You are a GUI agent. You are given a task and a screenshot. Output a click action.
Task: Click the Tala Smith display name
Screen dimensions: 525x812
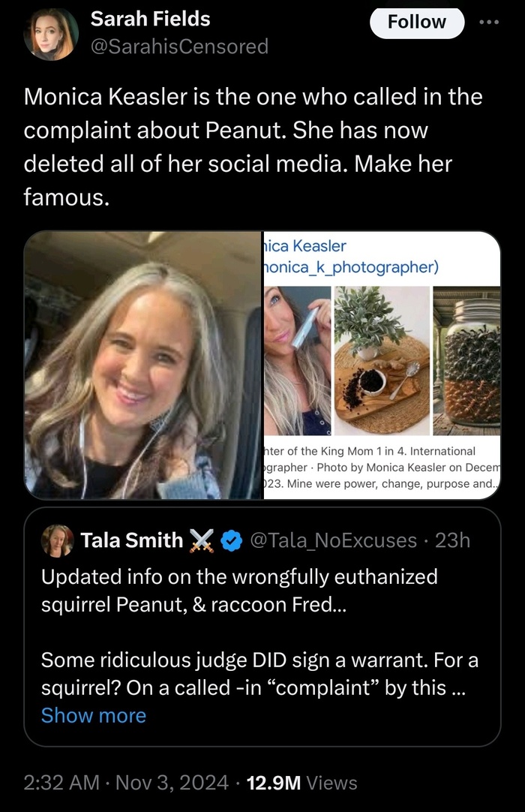click(x=131, y=540)
